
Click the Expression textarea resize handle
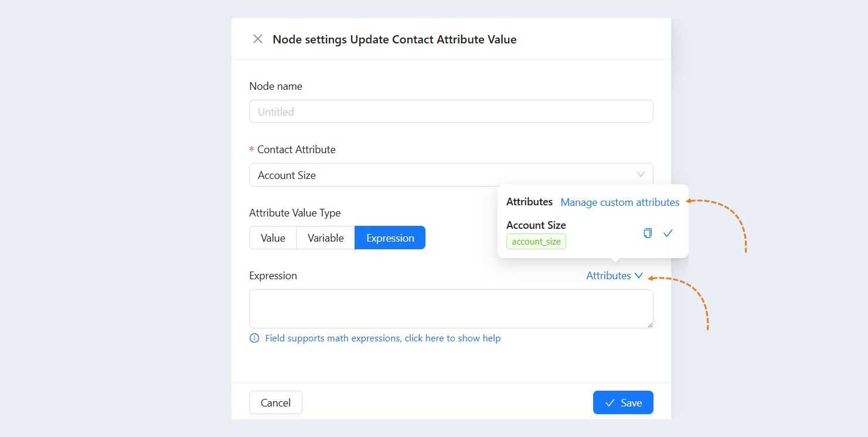[x=649, y=324]
